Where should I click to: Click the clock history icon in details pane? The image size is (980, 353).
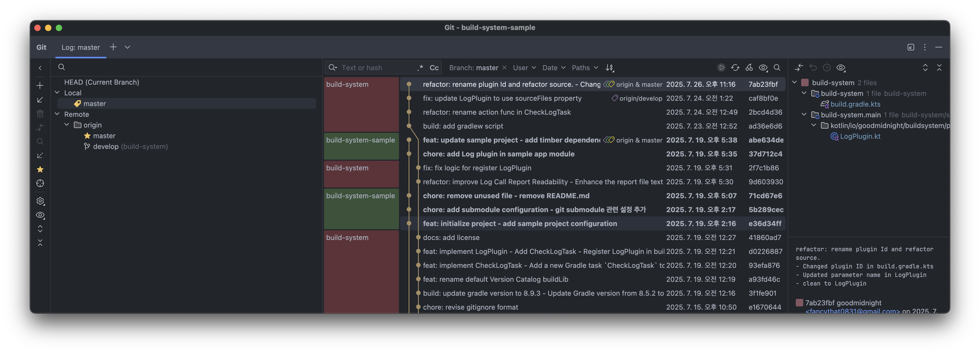pos(827,67)
